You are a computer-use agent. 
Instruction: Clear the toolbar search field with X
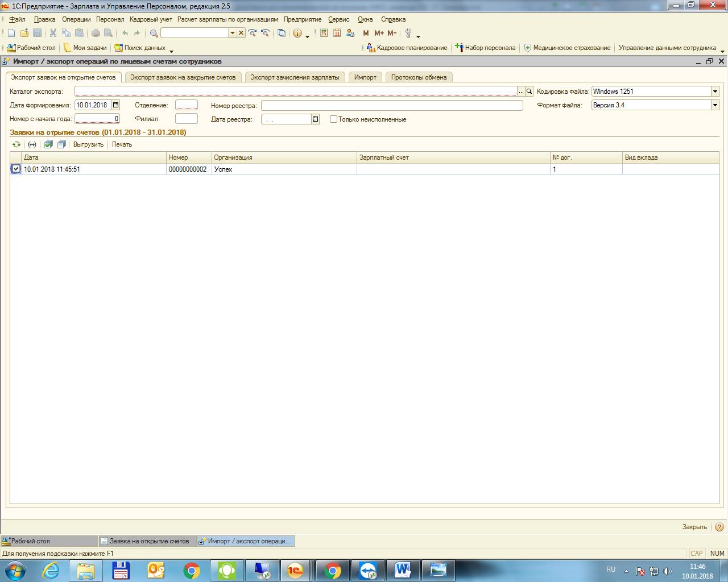[241, 33]
